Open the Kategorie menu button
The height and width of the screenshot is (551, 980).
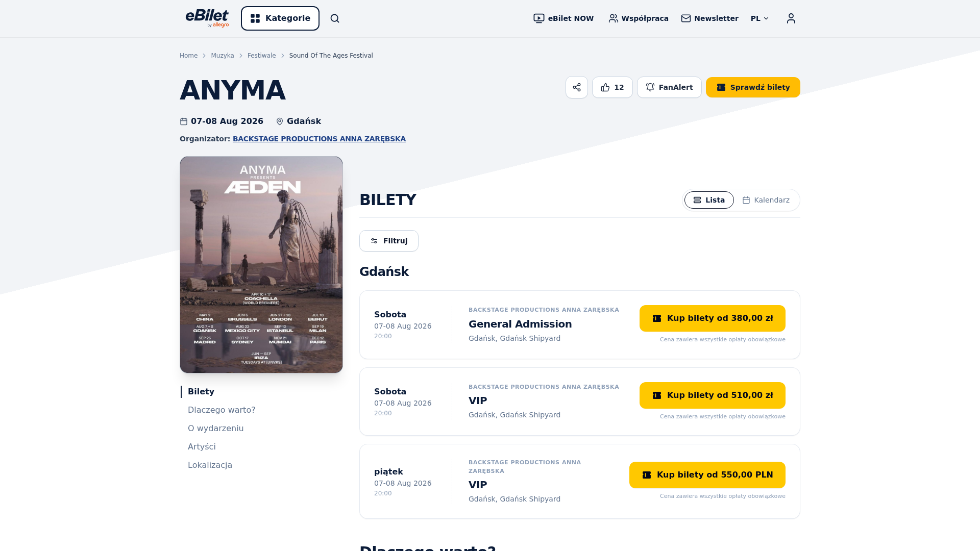pos(280,18)
